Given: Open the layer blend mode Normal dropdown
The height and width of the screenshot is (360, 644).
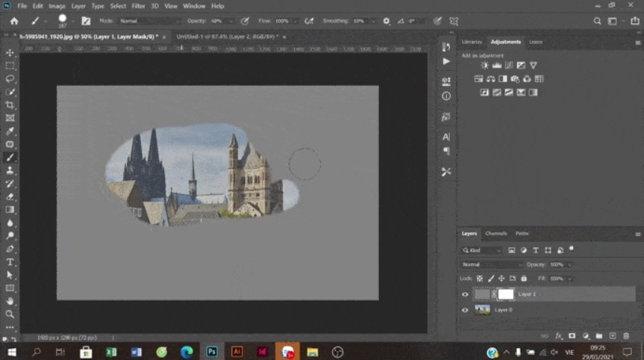Looking at the screenshot, I should click(491, 264).
